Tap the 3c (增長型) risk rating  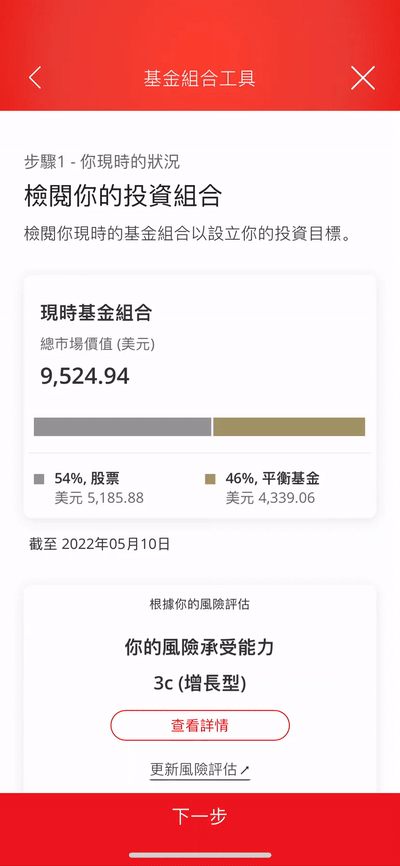click(x=200, y=684)
